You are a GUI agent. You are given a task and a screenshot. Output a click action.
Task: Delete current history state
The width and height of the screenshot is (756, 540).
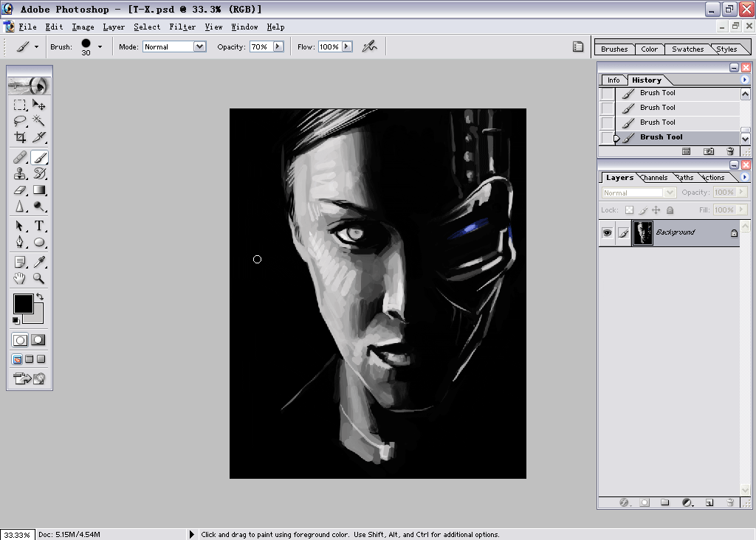pyautogui.click(x=730, y=151)
